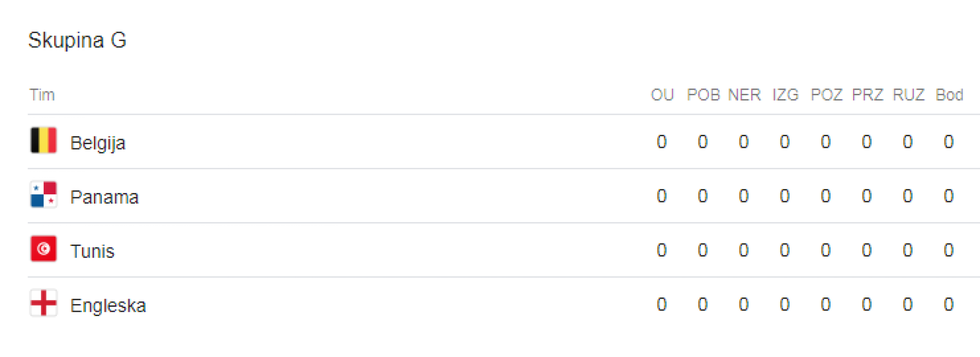The height and width of the screenshot is (357, 980).
Task: Click the Panama flag icon
Action: tap(43, 194)
